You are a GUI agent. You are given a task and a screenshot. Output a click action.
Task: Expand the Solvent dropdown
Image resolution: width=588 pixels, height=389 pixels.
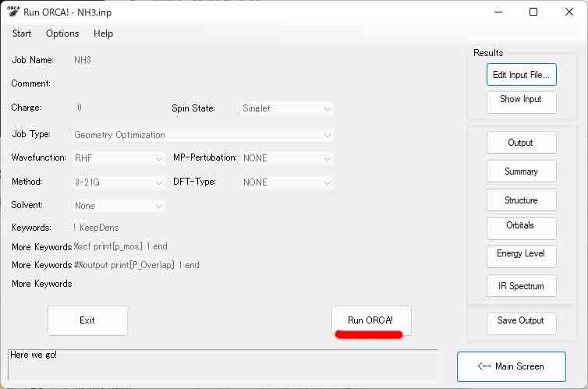click(119, 206)
